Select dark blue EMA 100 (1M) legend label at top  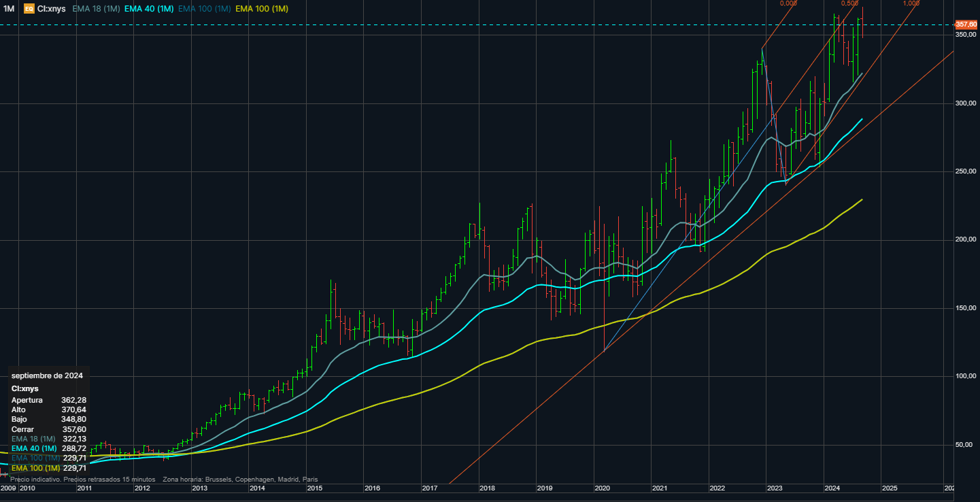205,9
